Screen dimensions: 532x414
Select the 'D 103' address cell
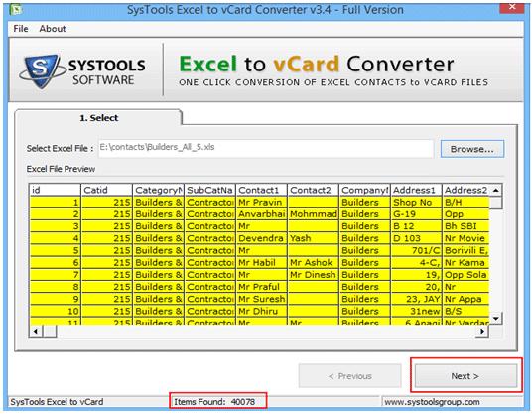(x=416, y=238)
